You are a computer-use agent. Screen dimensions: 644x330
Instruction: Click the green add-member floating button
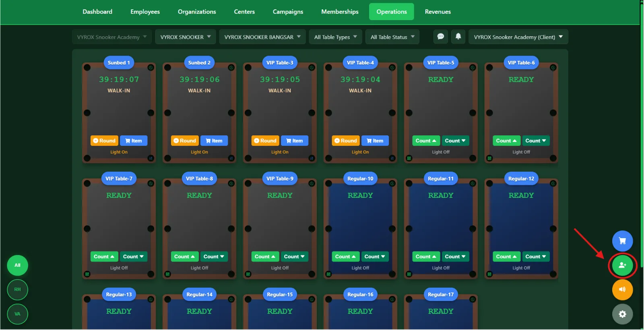pyautogui.click(x=622, y=266)
